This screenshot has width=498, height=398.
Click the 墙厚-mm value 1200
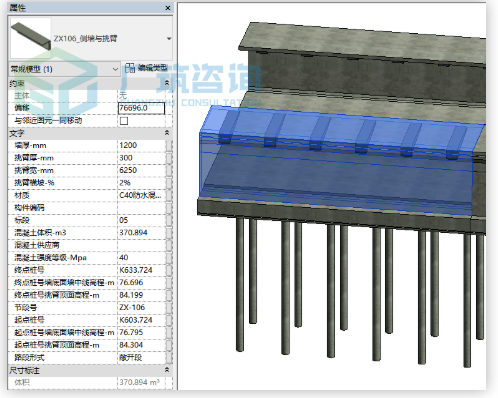(x=142, y=145)
